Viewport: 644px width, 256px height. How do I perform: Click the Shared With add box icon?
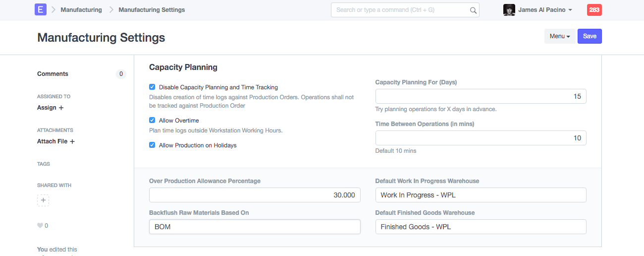pyautogui.click(x=43, y=200)
